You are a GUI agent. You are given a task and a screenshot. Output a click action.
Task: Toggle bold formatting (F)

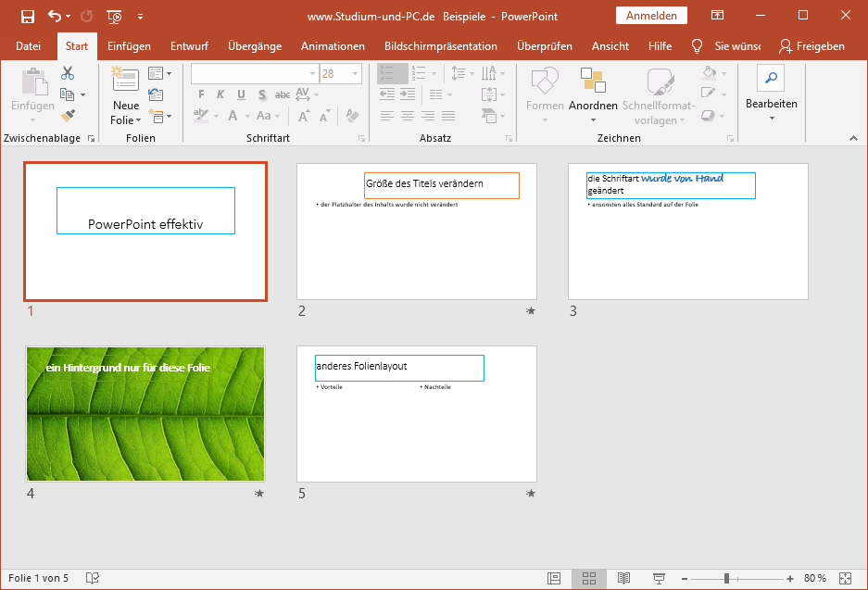point(201,94)
